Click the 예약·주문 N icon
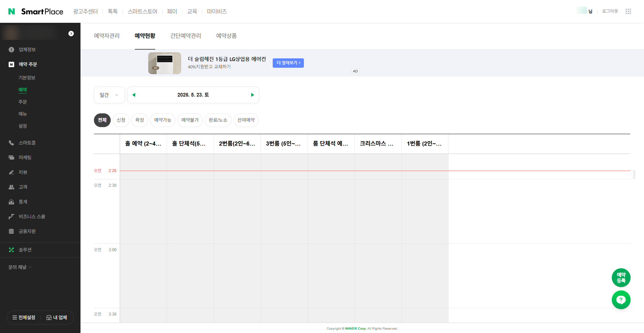The image size is (644, 333). coord(11,64)
